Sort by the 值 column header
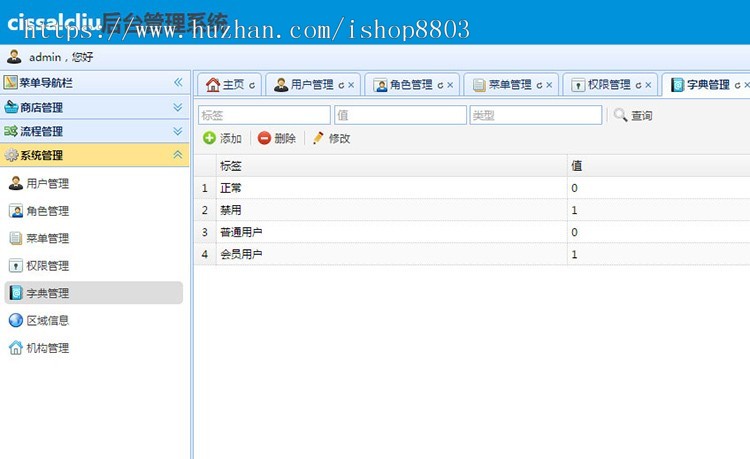Screen dimensions: 750x459 659,165
